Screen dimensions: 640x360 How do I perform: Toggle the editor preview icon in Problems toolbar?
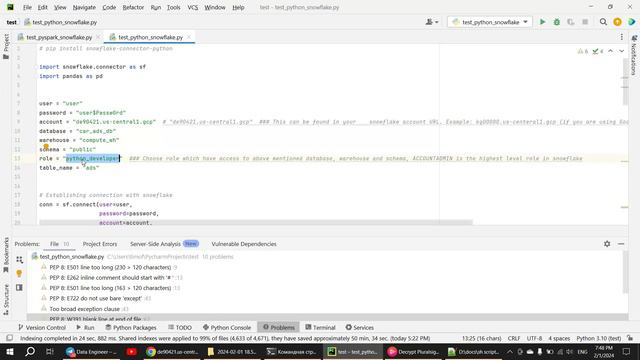pos(19,287)
